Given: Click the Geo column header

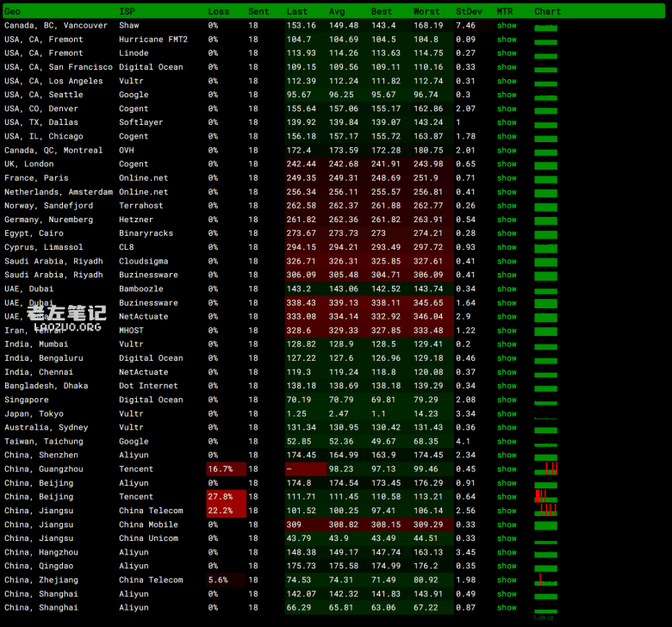Looking at the screenshot, I should coord(13,12).
